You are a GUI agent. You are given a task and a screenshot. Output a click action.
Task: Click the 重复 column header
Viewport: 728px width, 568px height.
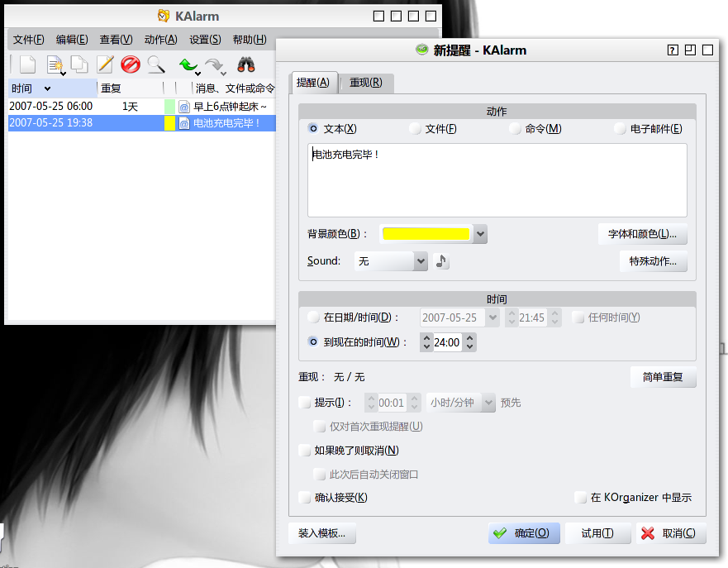(x=130, y=88)
